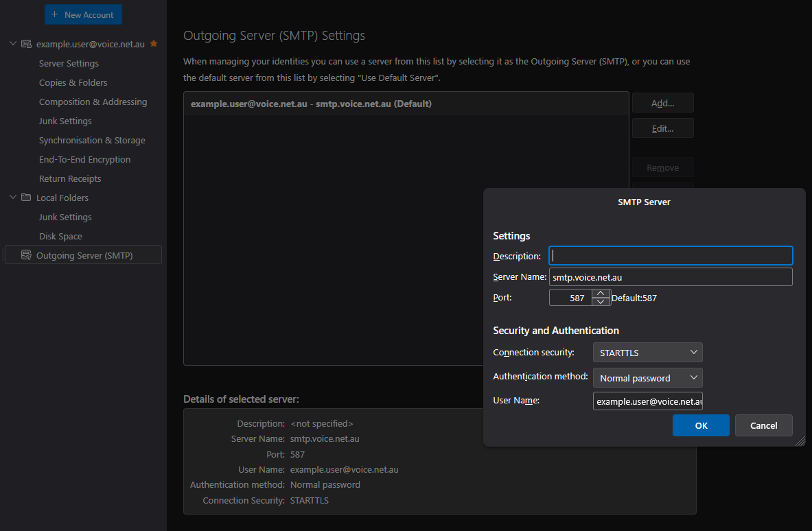Click the orange default account star icon

154,44
